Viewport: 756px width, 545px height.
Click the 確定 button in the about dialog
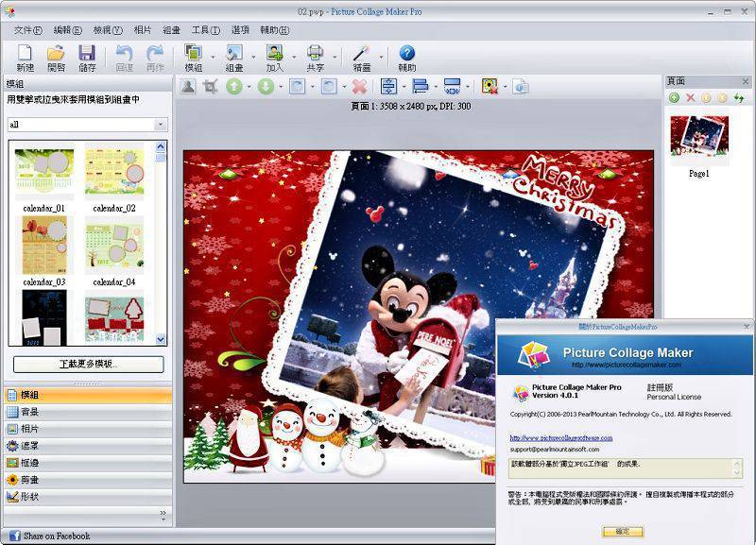tap(623, 531)
